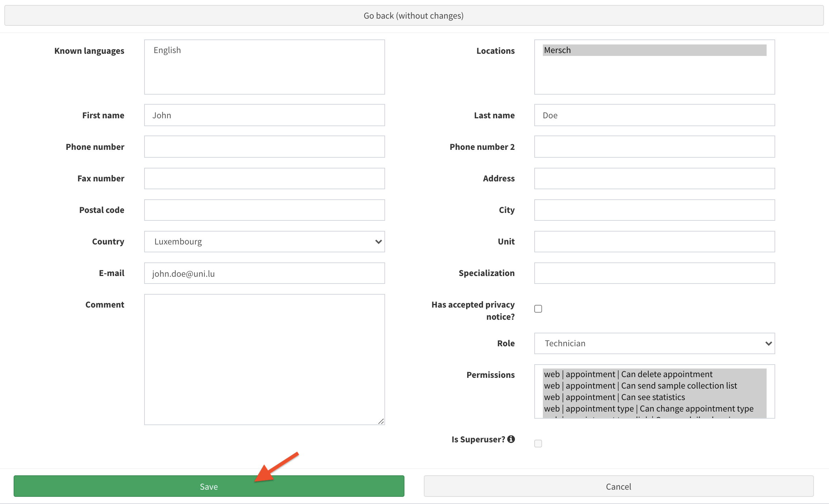
Task: Expand the Role dropdown
Action: click(654, 343)
